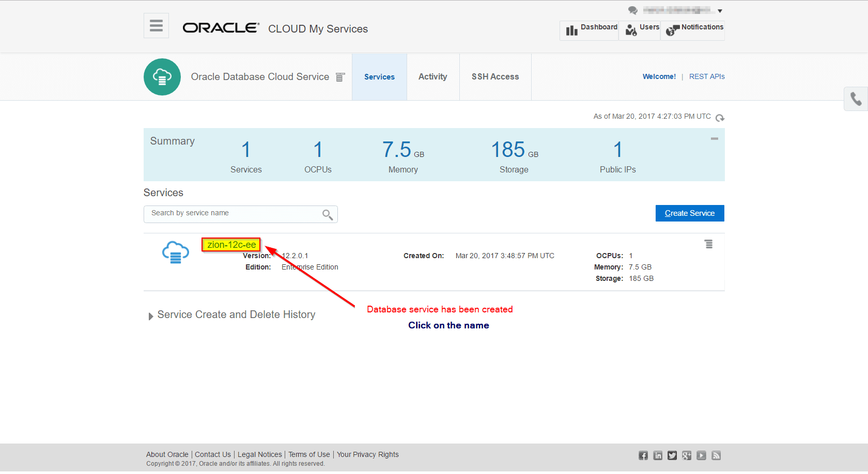
Task: Click the Public IPs summary count
Action: 618,150
